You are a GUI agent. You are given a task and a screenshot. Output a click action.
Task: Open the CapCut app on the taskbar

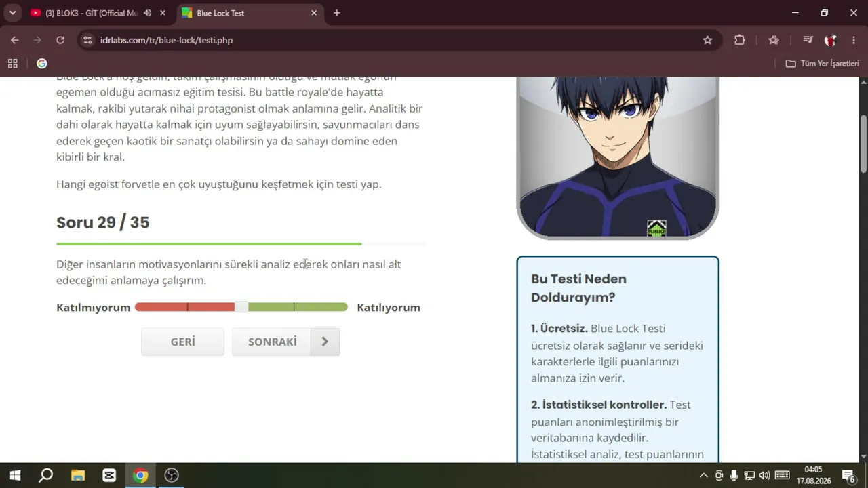point(109,475)
